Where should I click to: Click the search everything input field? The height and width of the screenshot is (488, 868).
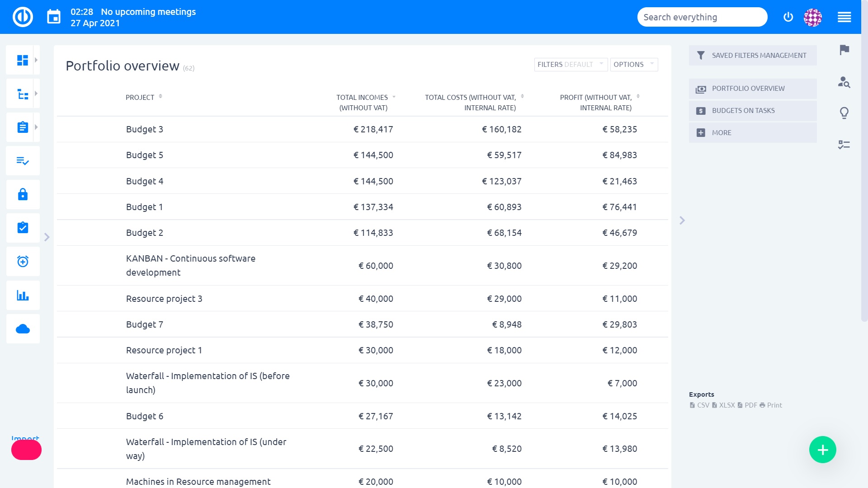[x=702, y=17]
